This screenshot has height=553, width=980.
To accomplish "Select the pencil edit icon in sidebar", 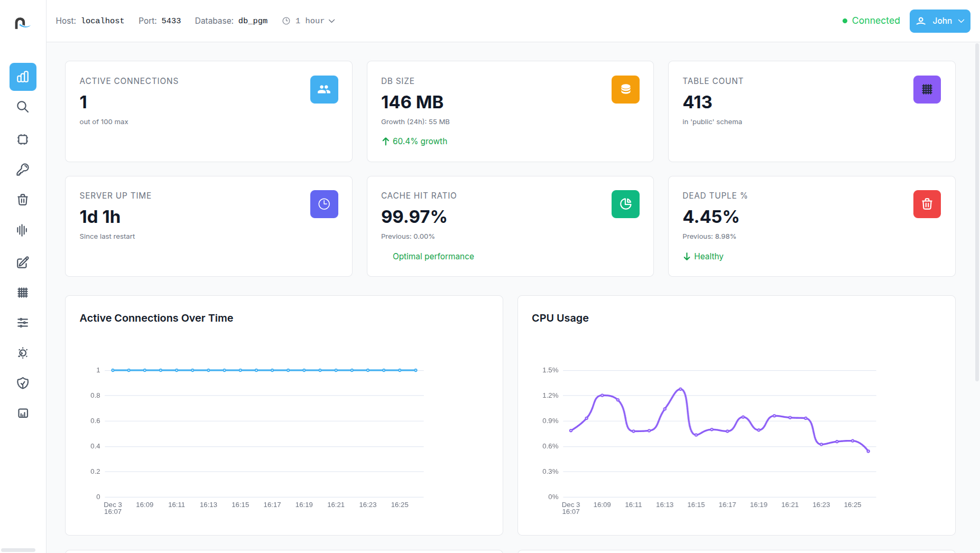I will click(23, 263).
